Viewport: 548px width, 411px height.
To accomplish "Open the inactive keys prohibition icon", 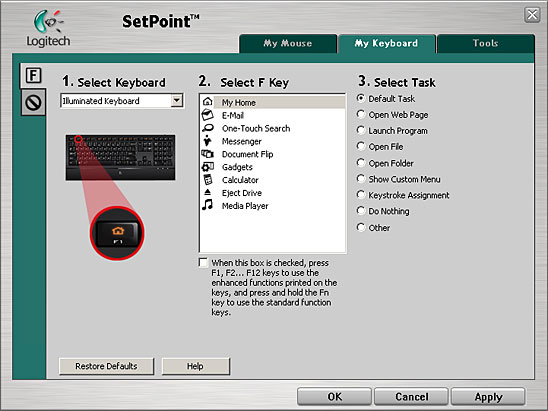I will click(x=33, y=102).
